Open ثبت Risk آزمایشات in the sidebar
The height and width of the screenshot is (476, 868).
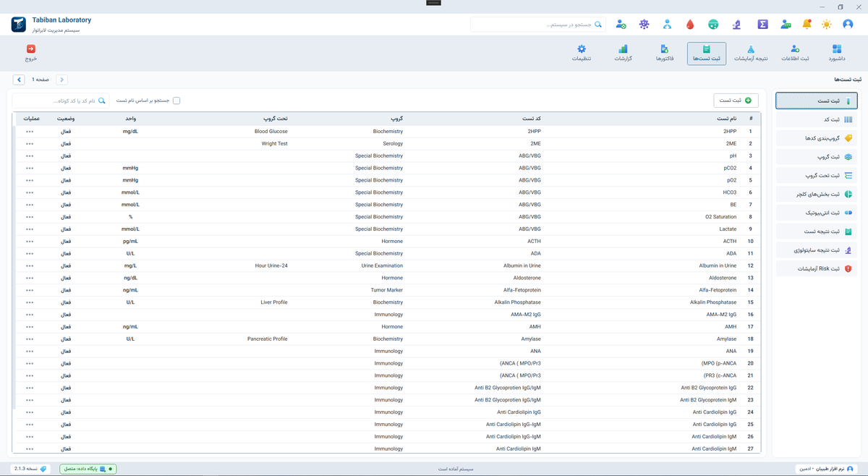[x=817, y=268]
